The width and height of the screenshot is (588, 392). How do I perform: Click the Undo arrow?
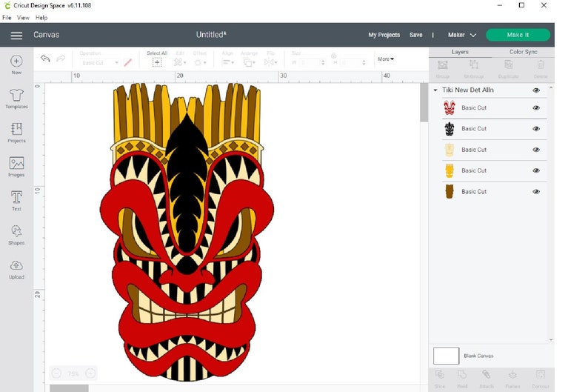coord(45,59)
